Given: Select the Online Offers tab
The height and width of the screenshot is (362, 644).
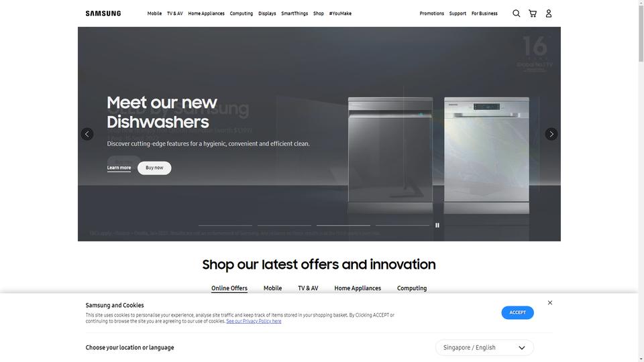Looking at the screenshot, I should [229, 288].
